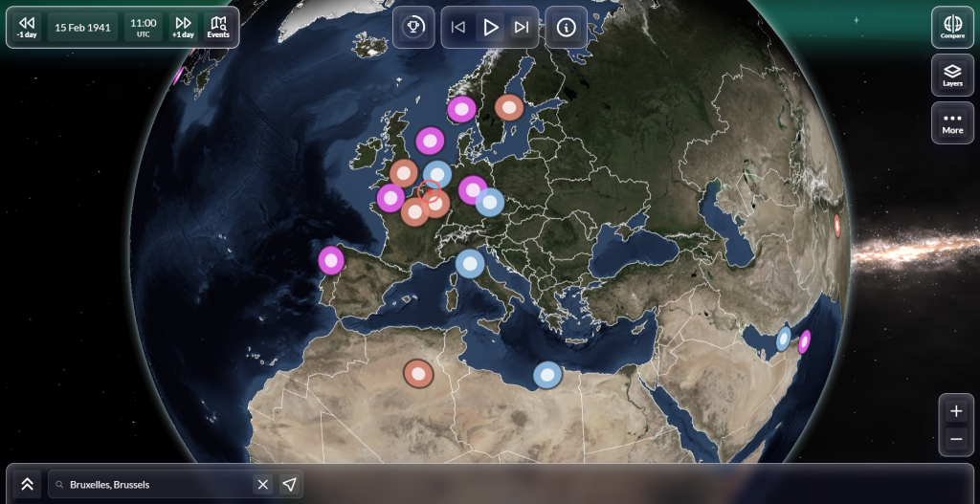
Task: Advance one day with +1 day button
Action: tap(183, 28)
